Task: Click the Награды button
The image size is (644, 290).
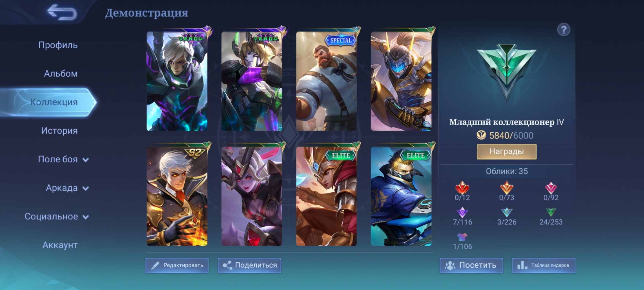Action: point(507,152)
